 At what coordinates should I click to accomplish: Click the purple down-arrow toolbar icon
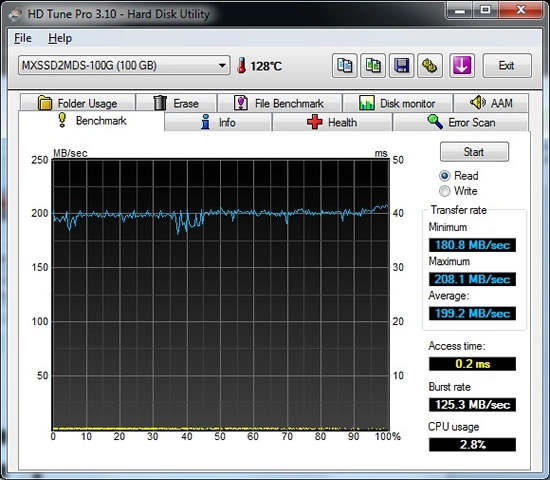coord(462,66)
